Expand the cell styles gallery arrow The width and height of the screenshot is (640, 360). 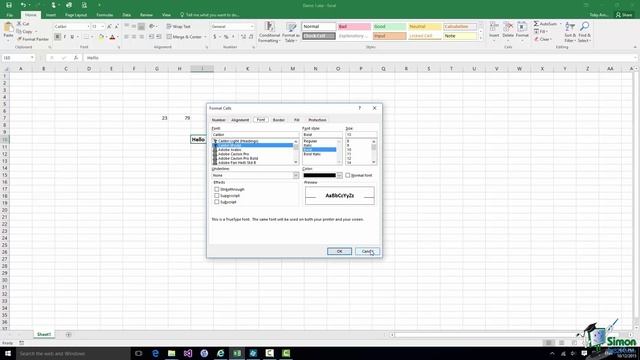tap(480, 37)
